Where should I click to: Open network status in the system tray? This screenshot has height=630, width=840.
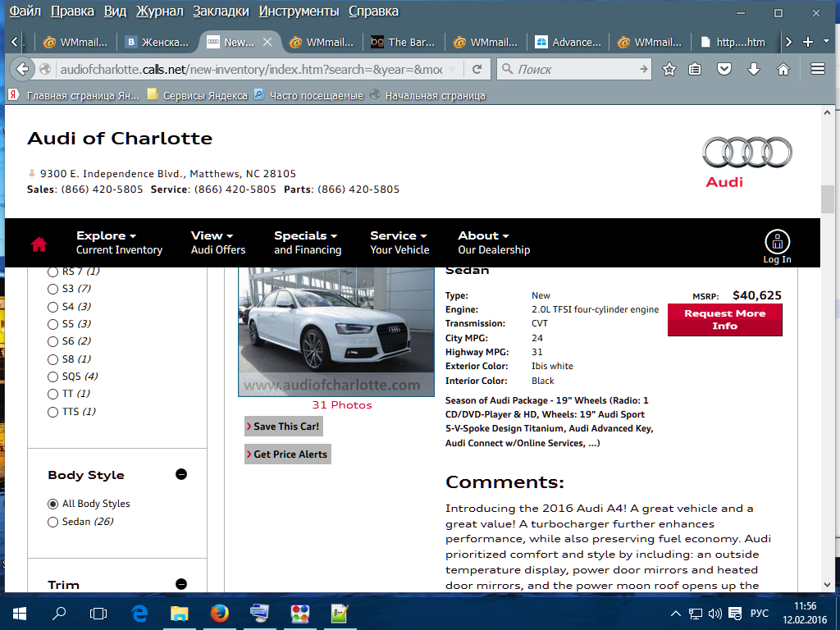click(x=696, y=614)
